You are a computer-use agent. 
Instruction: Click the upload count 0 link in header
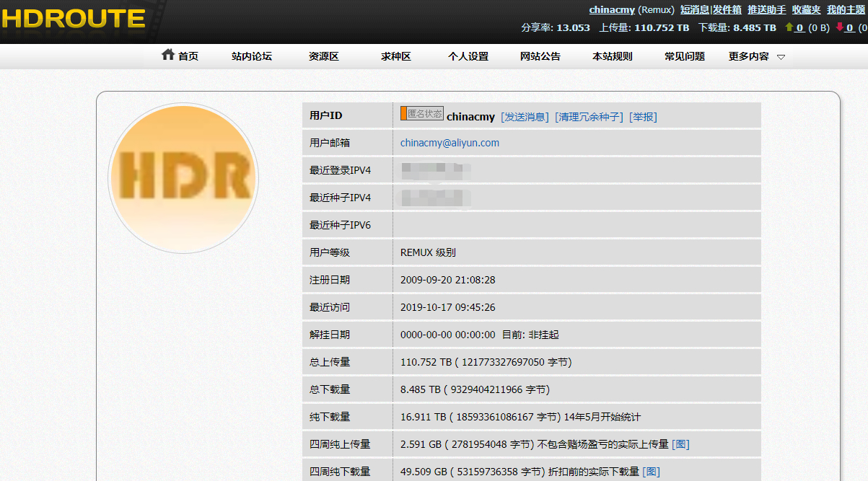(800, 28)
